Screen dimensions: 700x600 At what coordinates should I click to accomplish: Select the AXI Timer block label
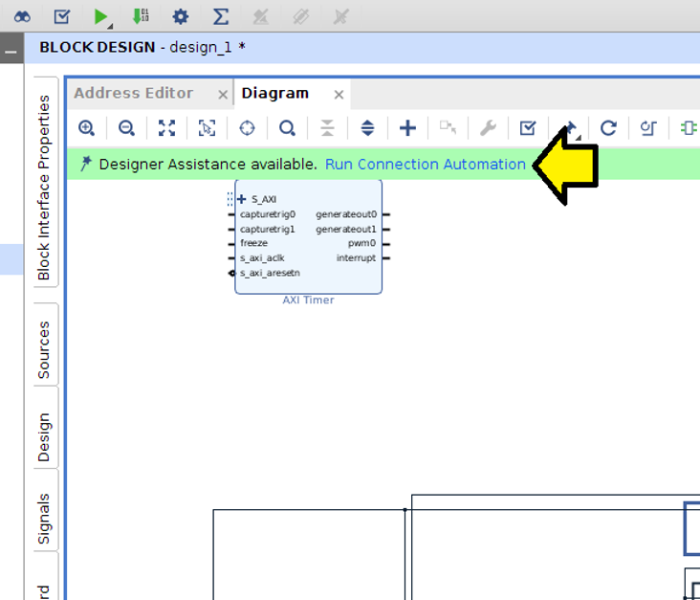pyautogui.click(x=308, y=300)
